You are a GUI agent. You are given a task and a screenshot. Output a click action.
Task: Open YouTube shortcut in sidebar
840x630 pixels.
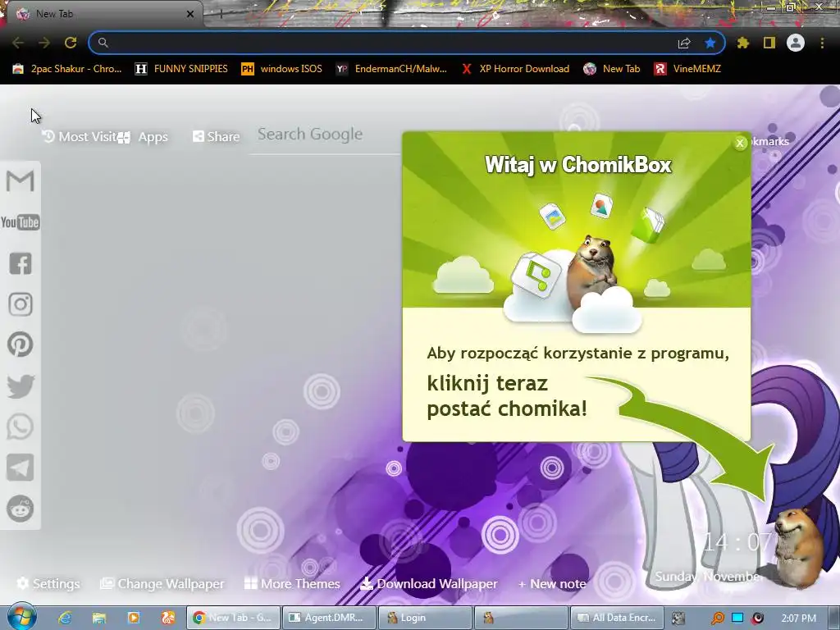coord(21,221)
